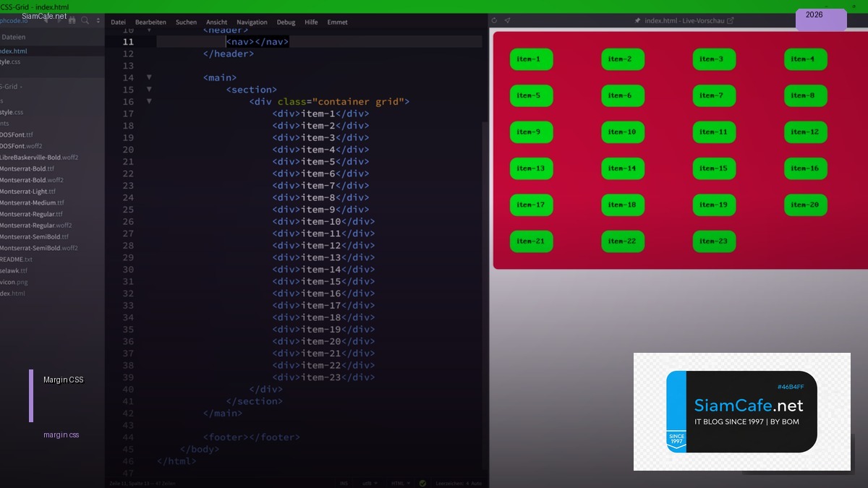Open the utf8 encoding dropdown
The height and width of the screenshot is (488, 868).
click(367, 483)
